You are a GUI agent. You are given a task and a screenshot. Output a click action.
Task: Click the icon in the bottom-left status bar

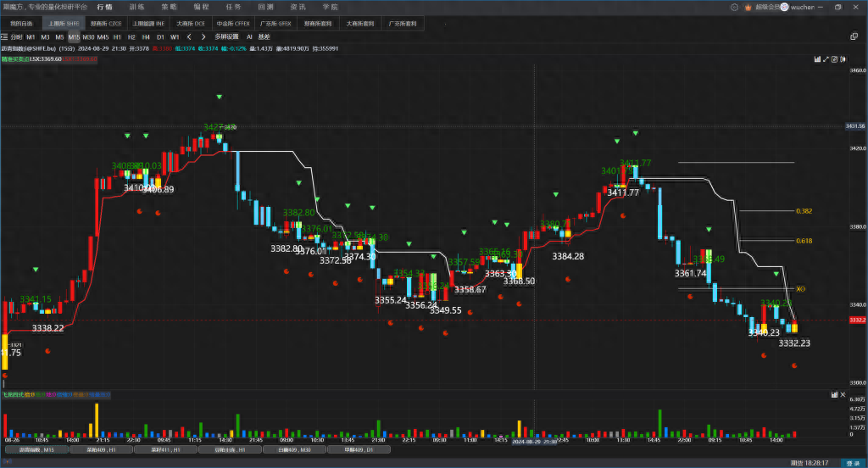pyautogui.click(x=8, y=461)
